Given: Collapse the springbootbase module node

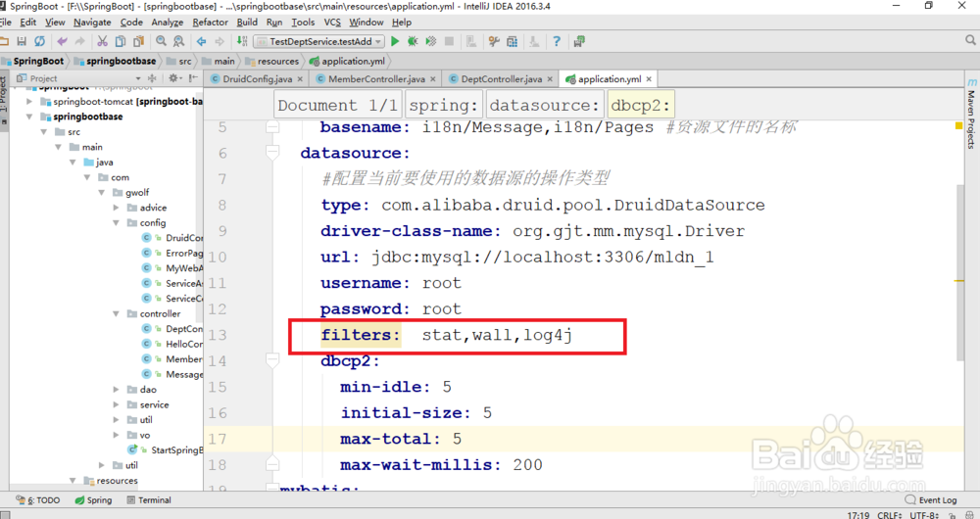Looking at the screenshot, I should [29, 117].
